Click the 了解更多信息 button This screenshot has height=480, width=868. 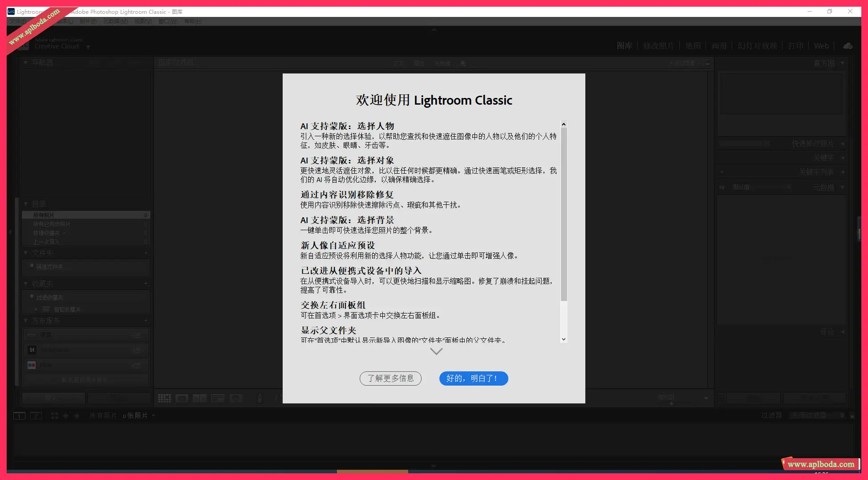click(x=390, y=378)
